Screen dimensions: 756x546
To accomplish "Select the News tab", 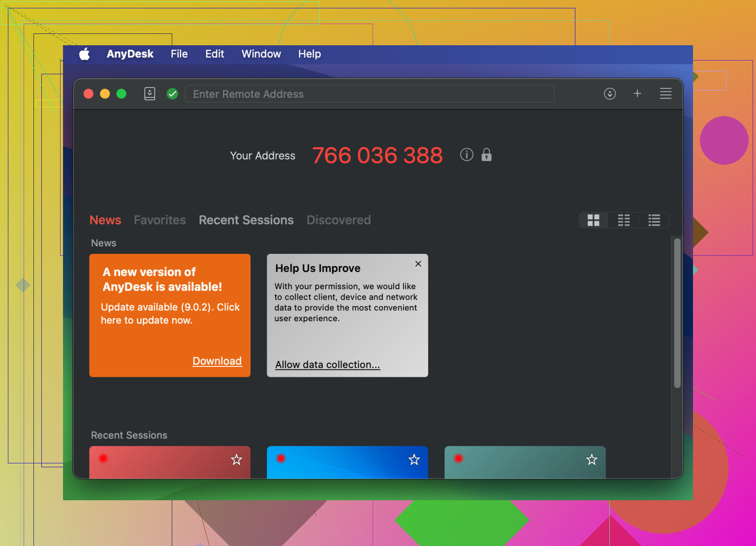I will pos(105,220).
